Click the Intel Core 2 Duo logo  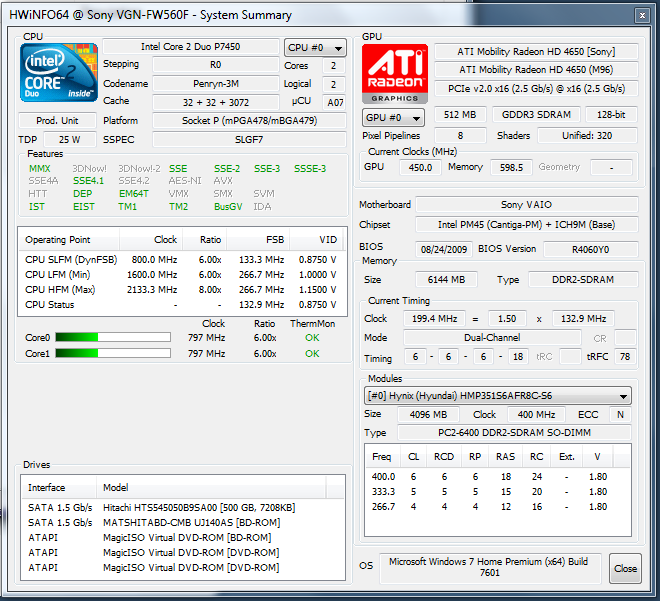(x=59, y=72)
